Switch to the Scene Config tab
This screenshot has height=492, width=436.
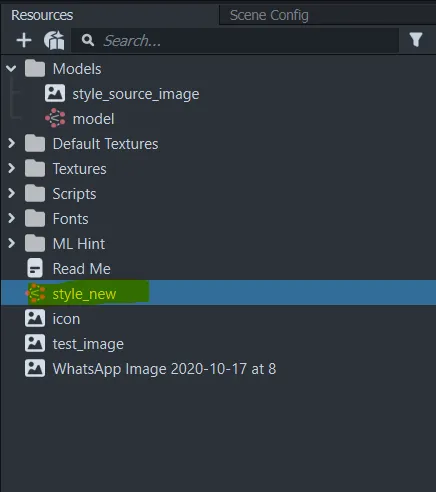(x=269, y=15)
